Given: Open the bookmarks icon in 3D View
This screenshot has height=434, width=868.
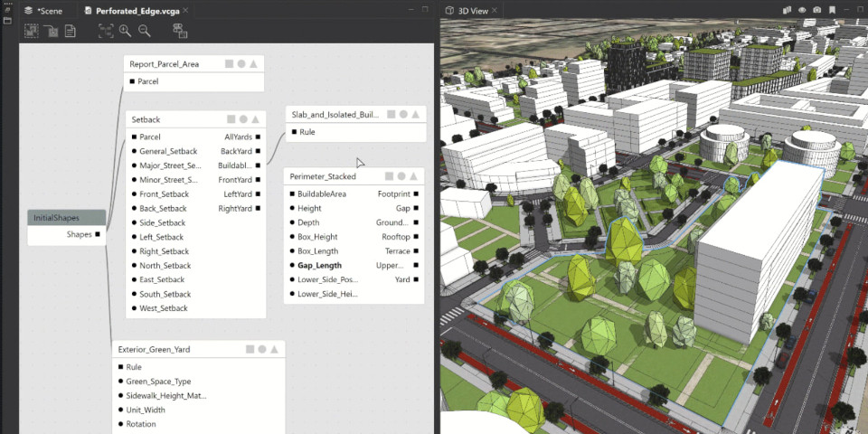Looking at the screenshot, I should 832,10.
